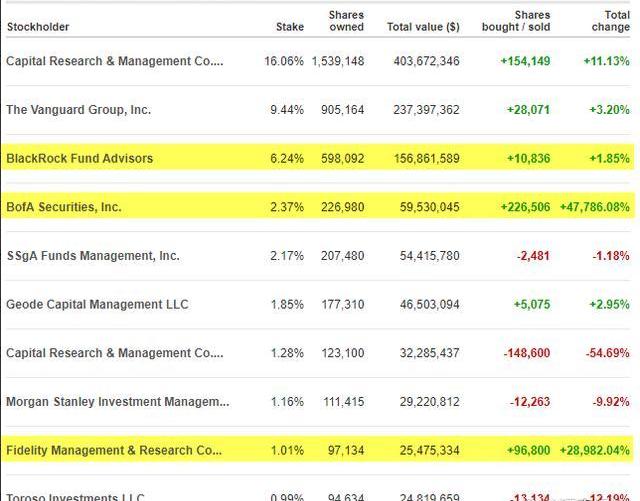Select the 2.37% stake value

tap(287, 207)
